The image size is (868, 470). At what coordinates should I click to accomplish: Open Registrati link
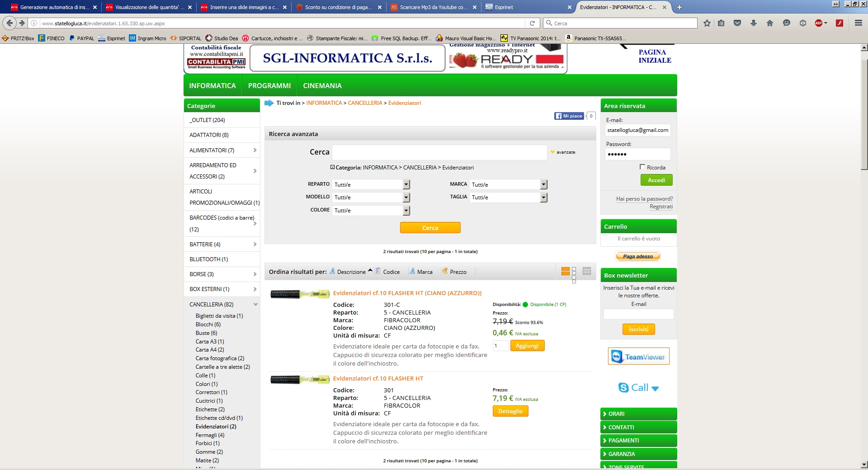[x=661, y=207]
